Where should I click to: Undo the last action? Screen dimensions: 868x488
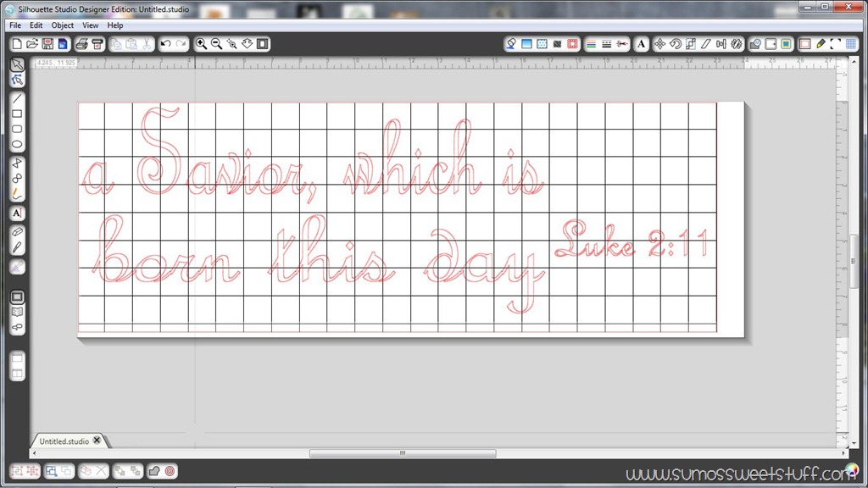(x=165, y=44)
